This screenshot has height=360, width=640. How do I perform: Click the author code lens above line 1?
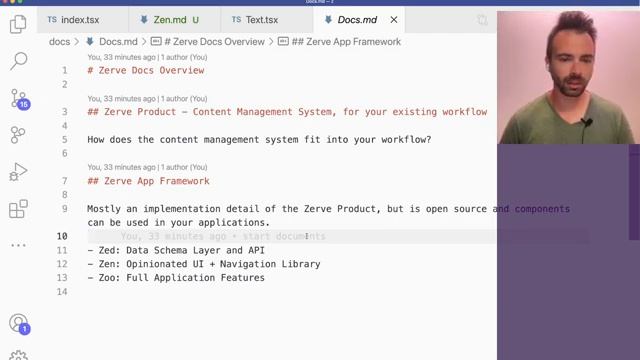[x=147, y=57]
